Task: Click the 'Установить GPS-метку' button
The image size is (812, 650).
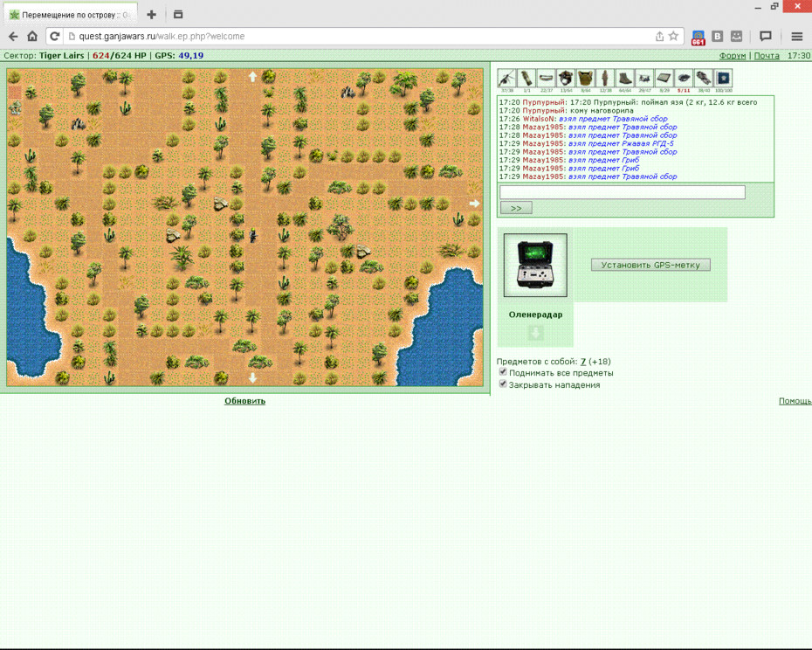Action: coord(650,265)
